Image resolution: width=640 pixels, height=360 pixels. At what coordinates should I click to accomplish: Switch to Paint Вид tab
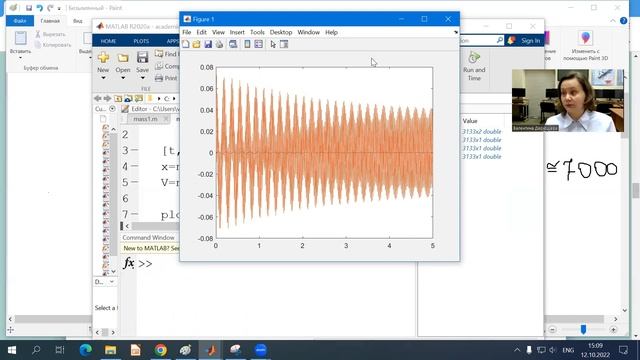[78, 21]
